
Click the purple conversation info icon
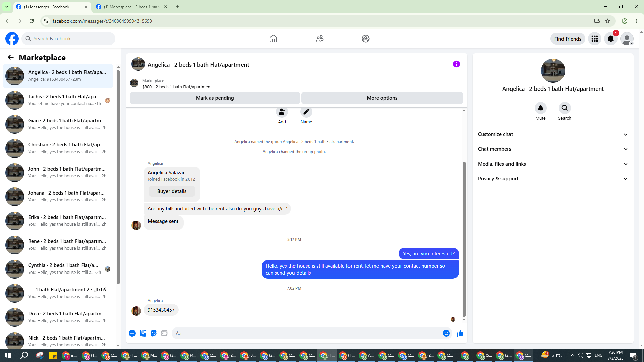(456, 64)
